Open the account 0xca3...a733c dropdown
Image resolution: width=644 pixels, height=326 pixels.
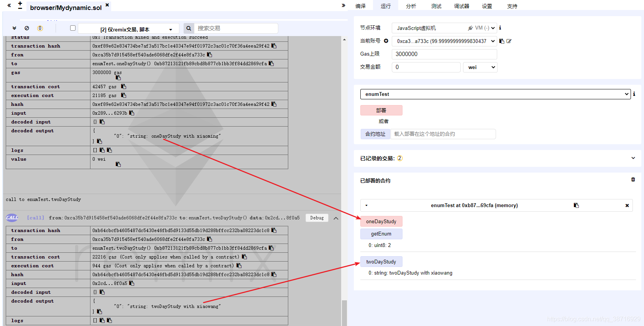[x=444, y=41]
